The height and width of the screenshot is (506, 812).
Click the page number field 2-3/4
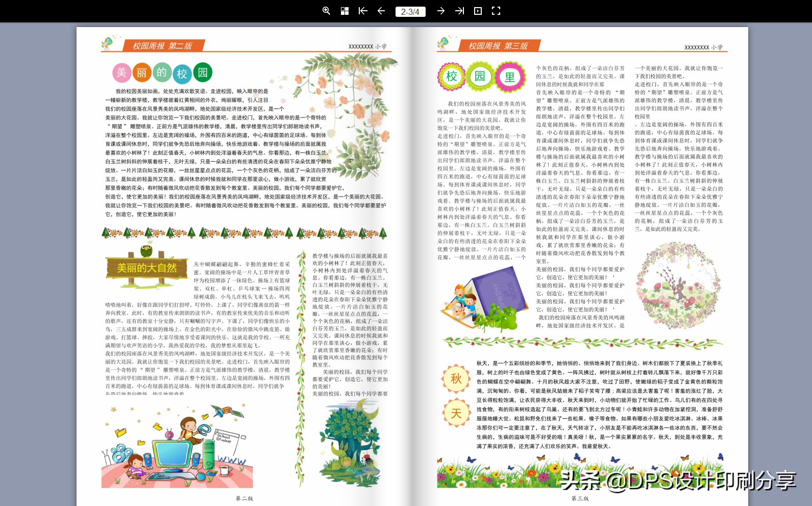[x=410, y=11]
